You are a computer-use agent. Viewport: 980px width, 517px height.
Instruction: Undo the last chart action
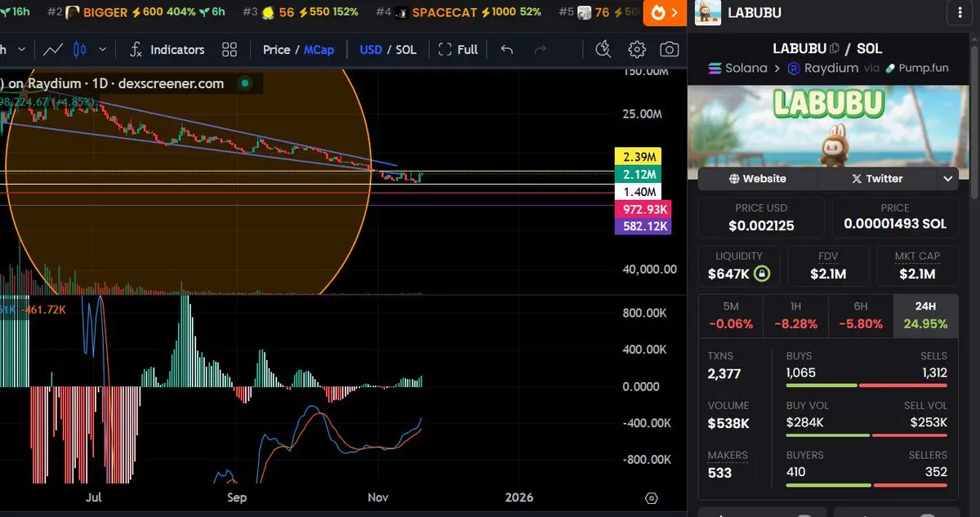(507, 50)
